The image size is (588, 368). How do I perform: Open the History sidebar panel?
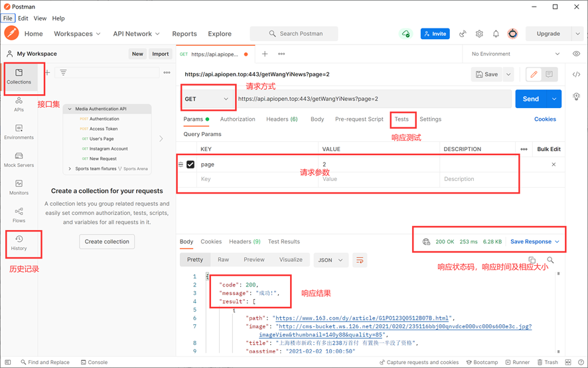click(19, 243)
